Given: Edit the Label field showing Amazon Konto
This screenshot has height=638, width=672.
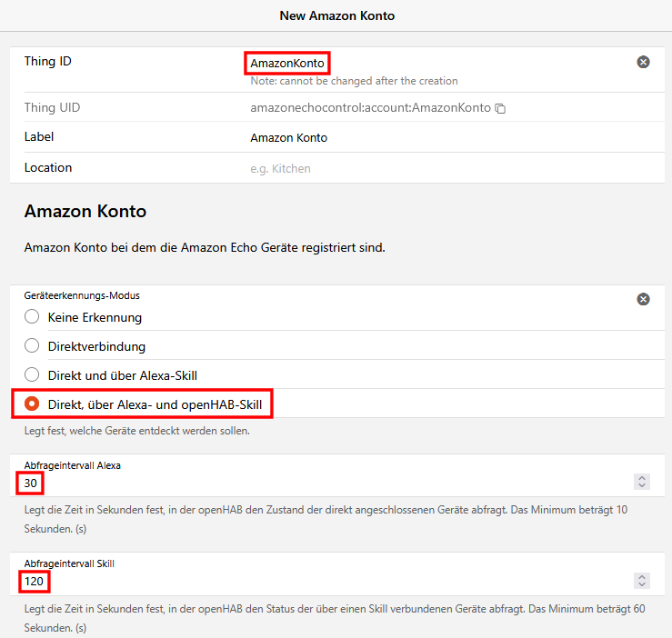Looking at the screenshot, I should [450, 138].
